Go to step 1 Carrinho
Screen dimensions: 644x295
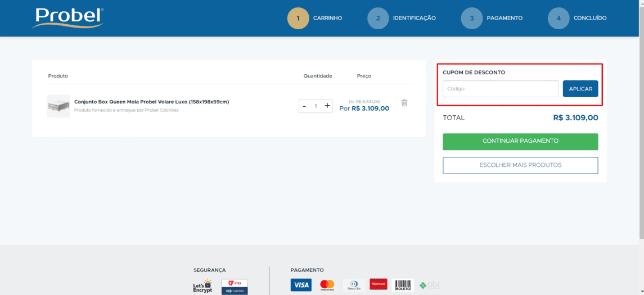(315, 19)
